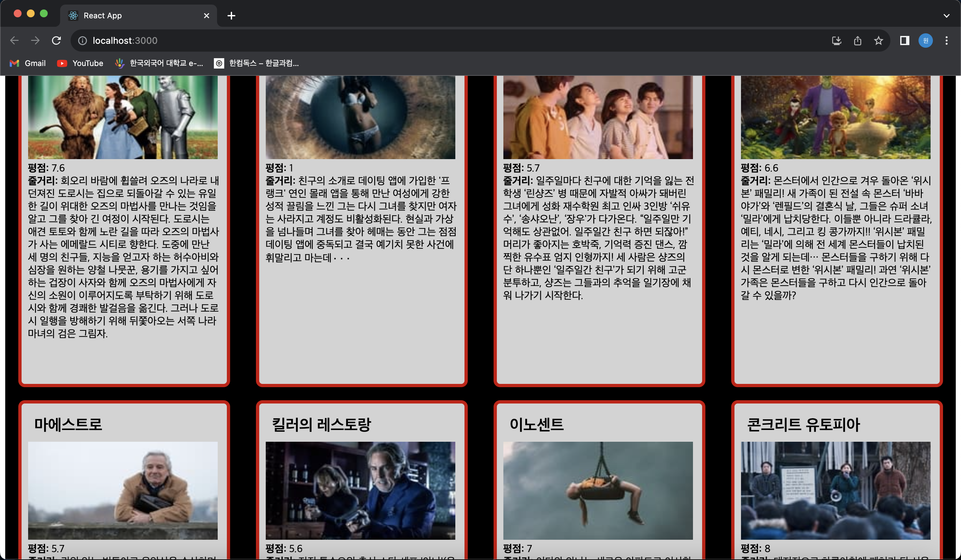961x560 pixels.
Task: Click the 이노센트 title
Action: pyautogui.click(x=537, y=424)
